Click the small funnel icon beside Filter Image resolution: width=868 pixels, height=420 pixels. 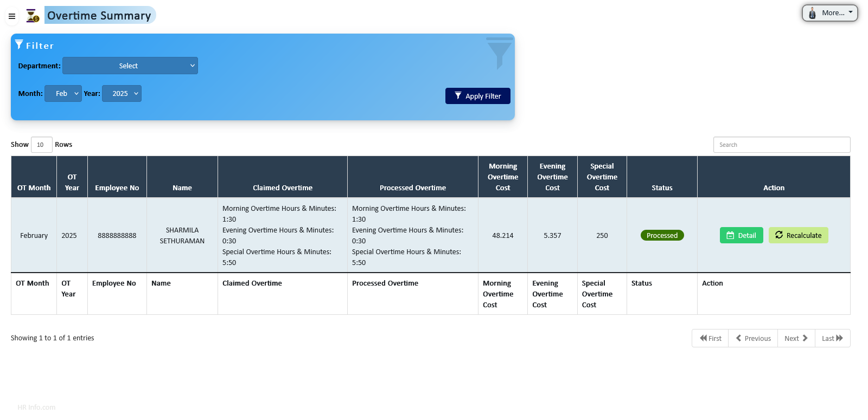[19, 44]
